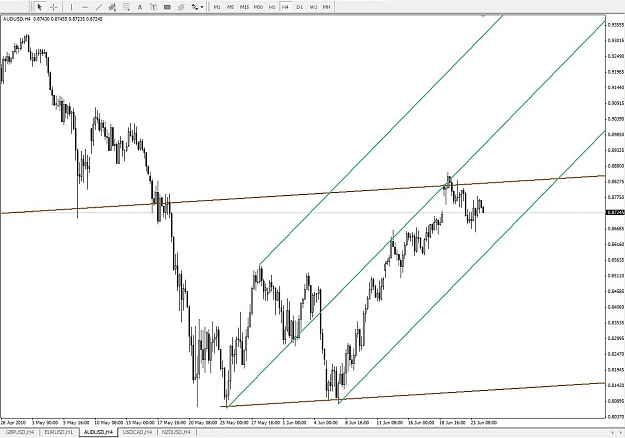
Task: Click the upper brown trendline
Action: point(303,194)
